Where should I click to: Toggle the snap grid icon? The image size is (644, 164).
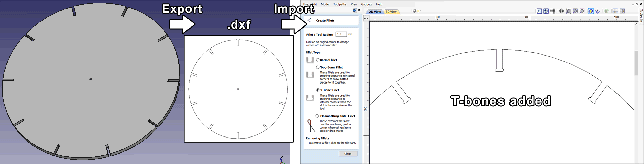(553, 11)
